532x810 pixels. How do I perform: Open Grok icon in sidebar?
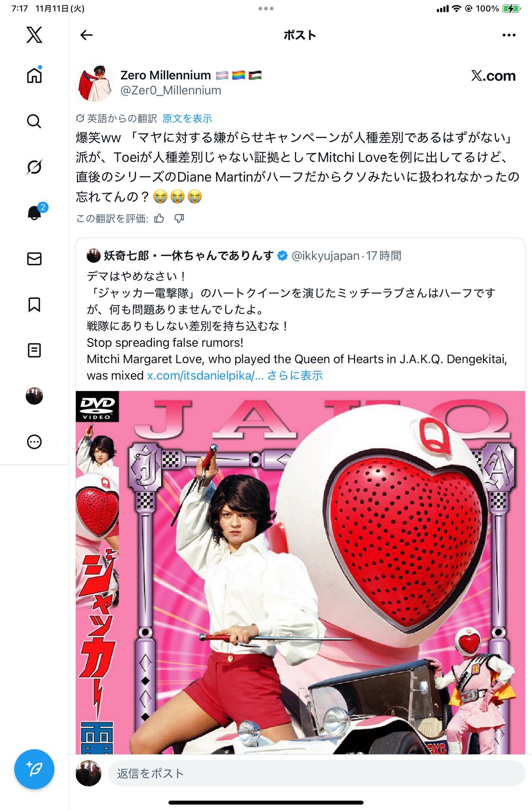(34, 167)
